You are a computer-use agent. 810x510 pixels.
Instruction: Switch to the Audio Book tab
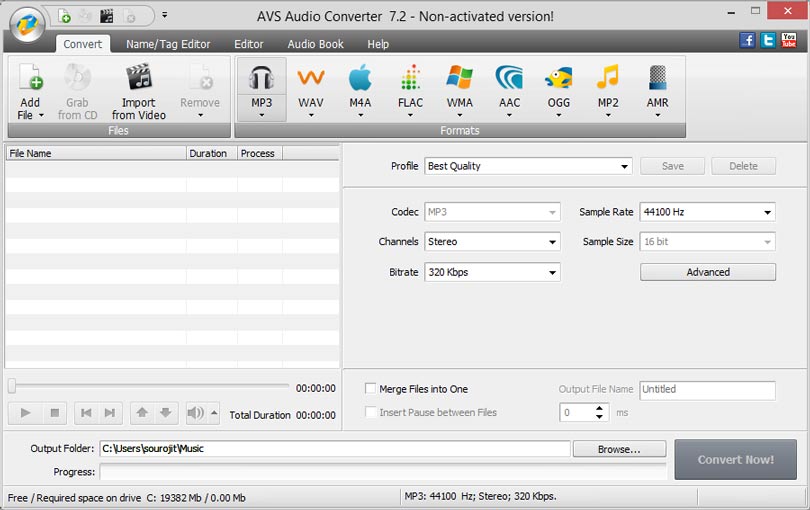pyautogui.click(x=315, y=44)
